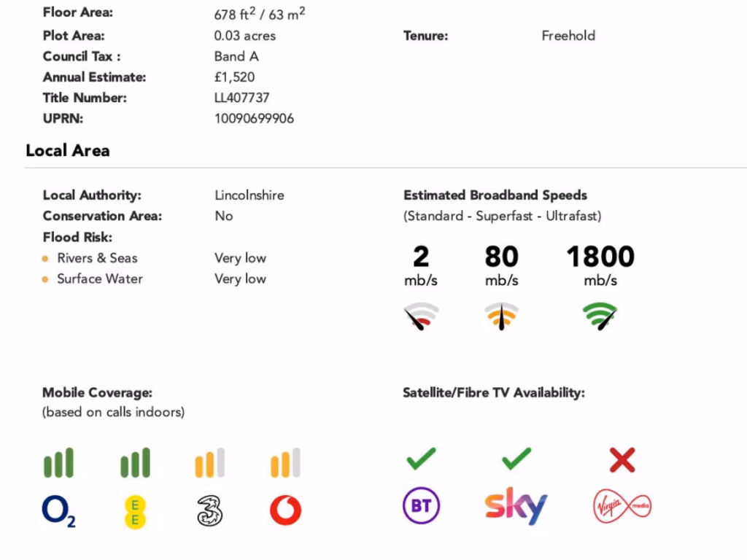747x560 pixels.
Task: Click the BT logo
Action: [x=421, y=507]
